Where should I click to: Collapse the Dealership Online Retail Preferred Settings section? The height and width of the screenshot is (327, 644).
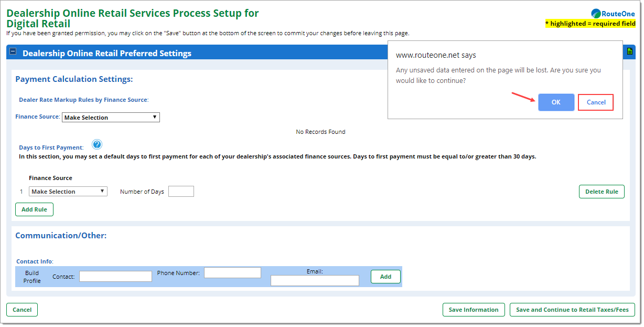click(13, 51)
